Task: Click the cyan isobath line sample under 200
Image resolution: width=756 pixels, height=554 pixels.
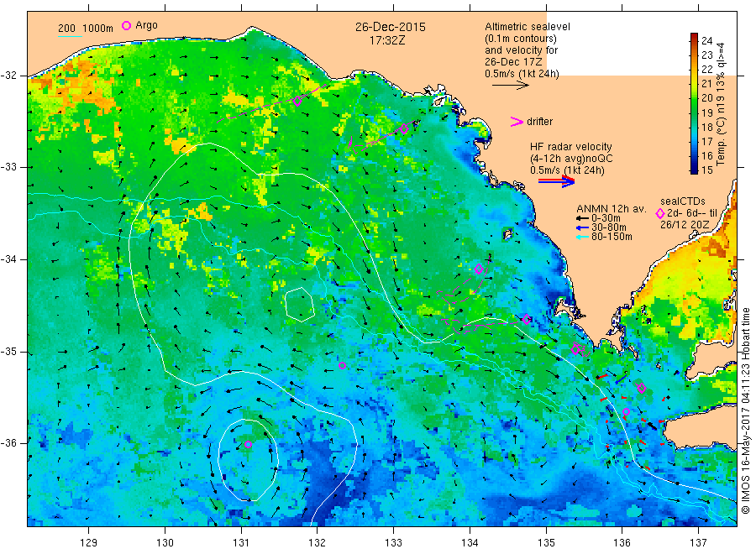Action: coord(70,36)
